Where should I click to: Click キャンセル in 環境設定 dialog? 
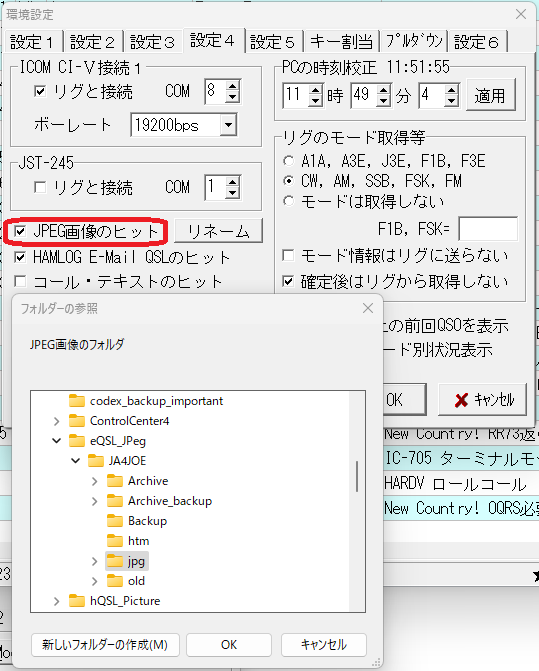pos(483,400)
